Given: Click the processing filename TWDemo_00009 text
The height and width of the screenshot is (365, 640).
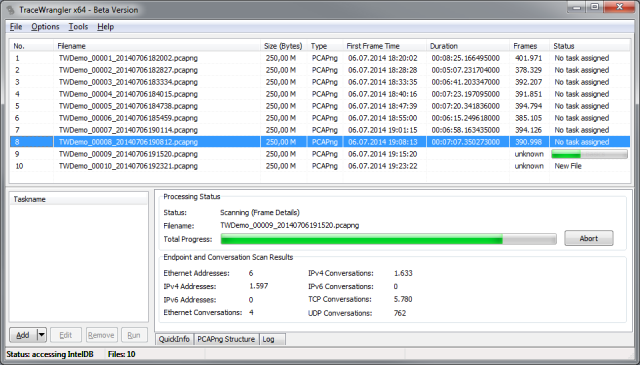Looking at the screenshot, I should click(289, 225).
